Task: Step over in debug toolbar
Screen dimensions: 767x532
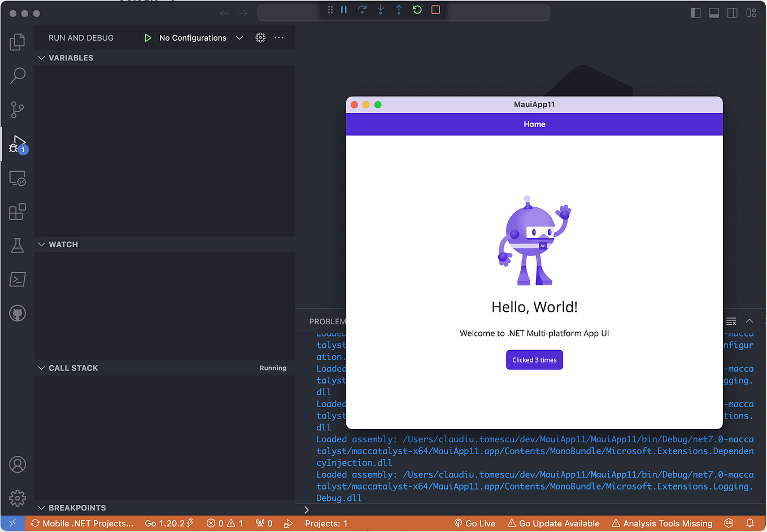Action: tap(362, 10)
